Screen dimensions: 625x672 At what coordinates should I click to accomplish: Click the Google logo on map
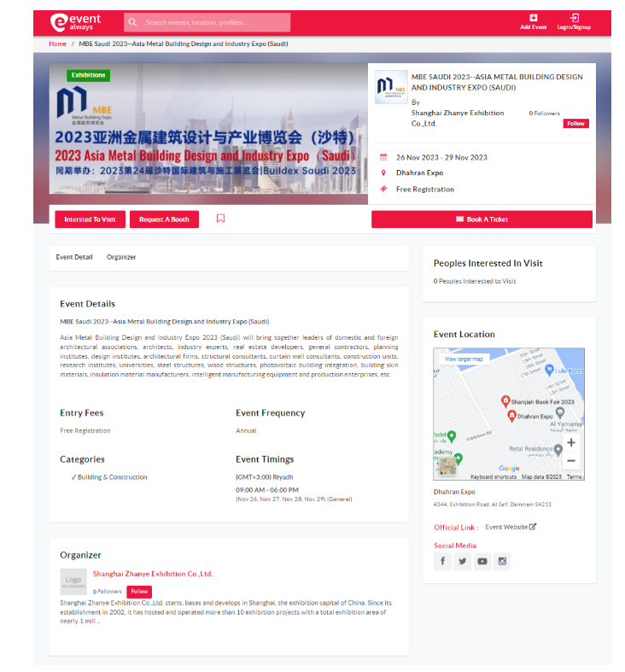pos(509,469)
